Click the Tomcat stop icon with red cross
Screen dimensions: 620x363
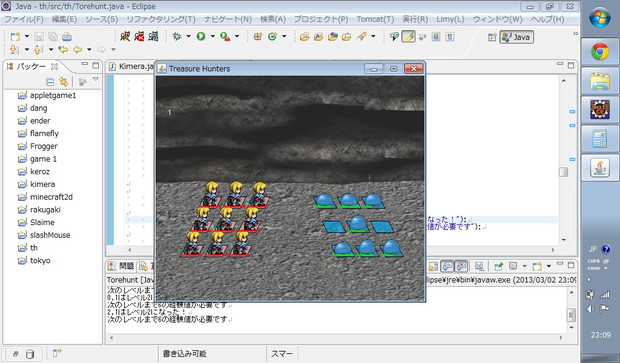(139, 37)
